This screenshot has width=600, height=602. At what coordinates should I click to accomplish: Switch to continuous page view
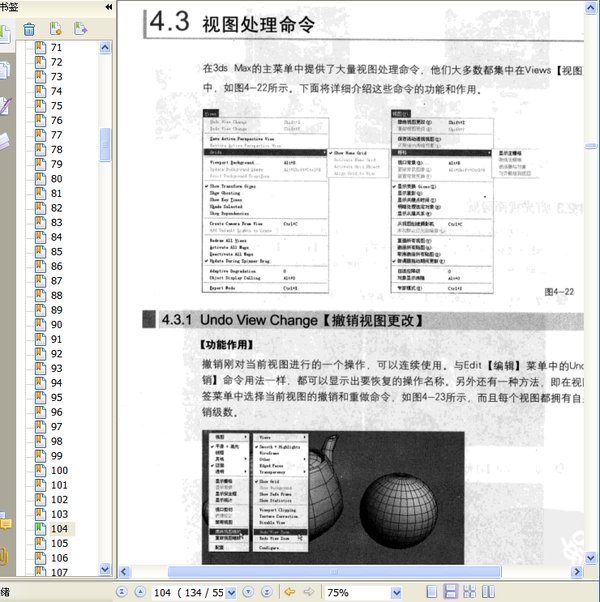(450, 592)
